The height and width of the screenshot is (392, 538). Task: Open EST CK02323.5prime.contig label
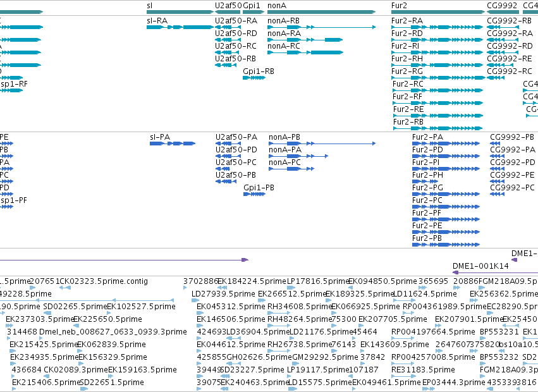[x=104, y=281]
